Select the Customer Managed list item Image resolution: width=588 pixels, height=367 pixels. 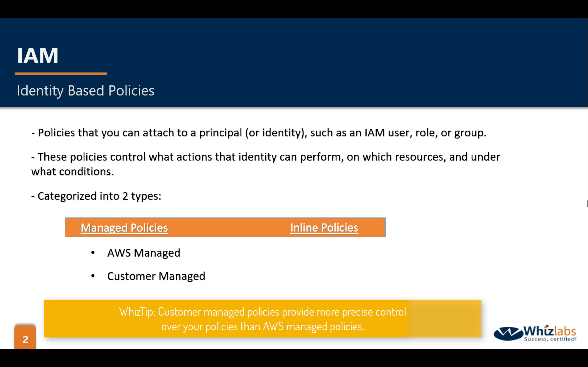pos(156,276)
